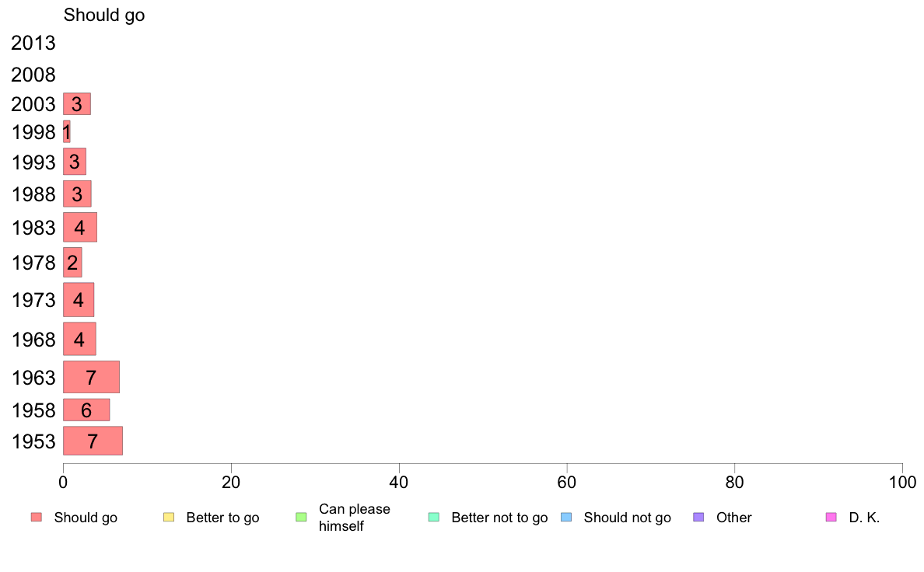Click the 1978 bar labeled 2

72,262
